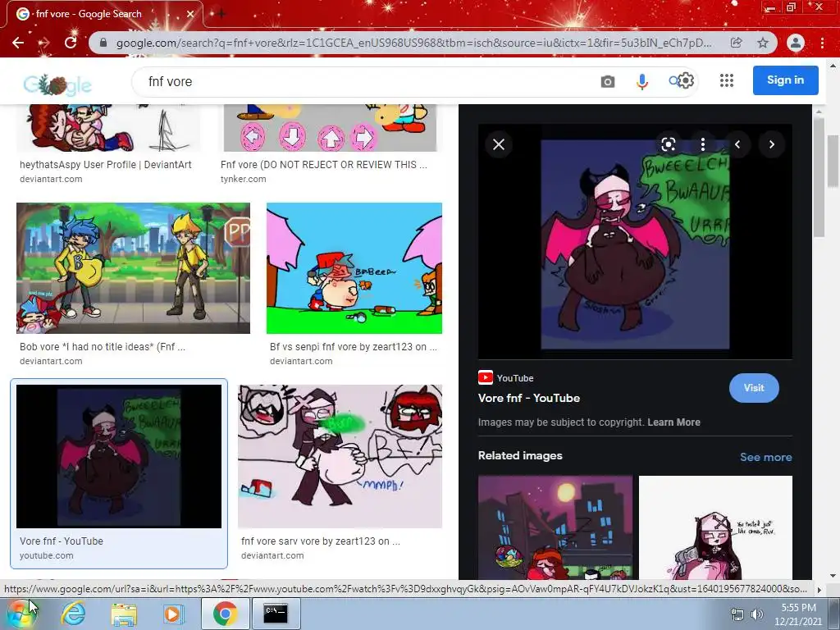
Task: Open fnf vore sarv image result
Action: click(x=340, y=456)
